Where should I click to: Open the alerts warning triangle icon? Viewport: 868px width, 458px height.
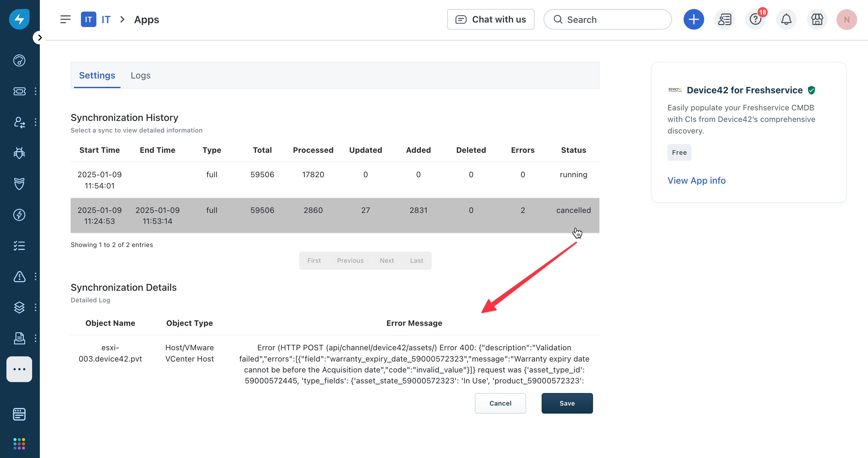click(19, 277)
